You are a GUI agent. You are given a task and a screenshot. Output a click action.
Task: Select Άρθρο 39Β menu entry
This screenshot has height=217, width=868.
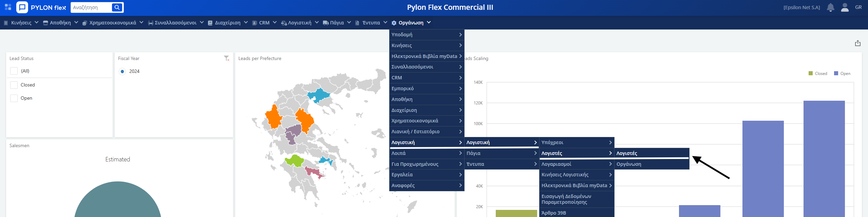tap(577, 213)
